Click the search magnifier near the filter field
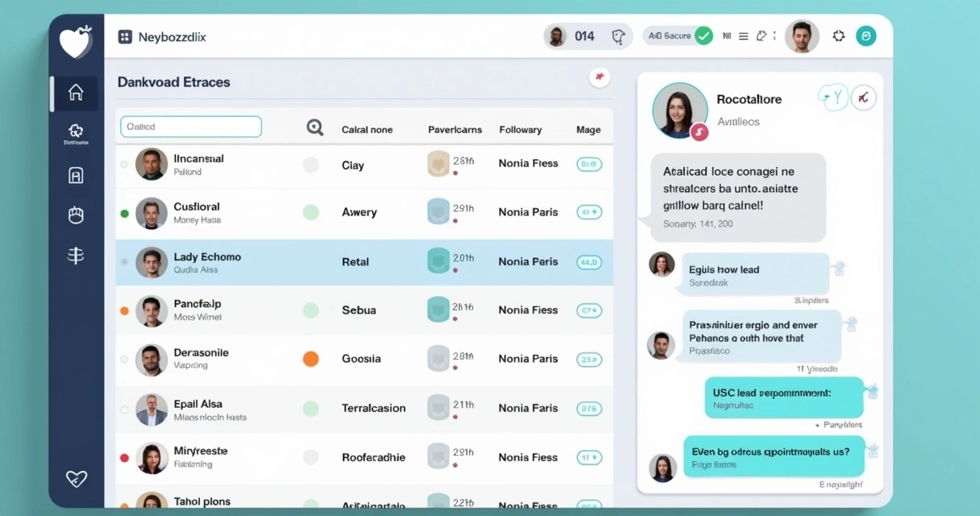The width and height of the screenshot is (980, 516). 314,127
